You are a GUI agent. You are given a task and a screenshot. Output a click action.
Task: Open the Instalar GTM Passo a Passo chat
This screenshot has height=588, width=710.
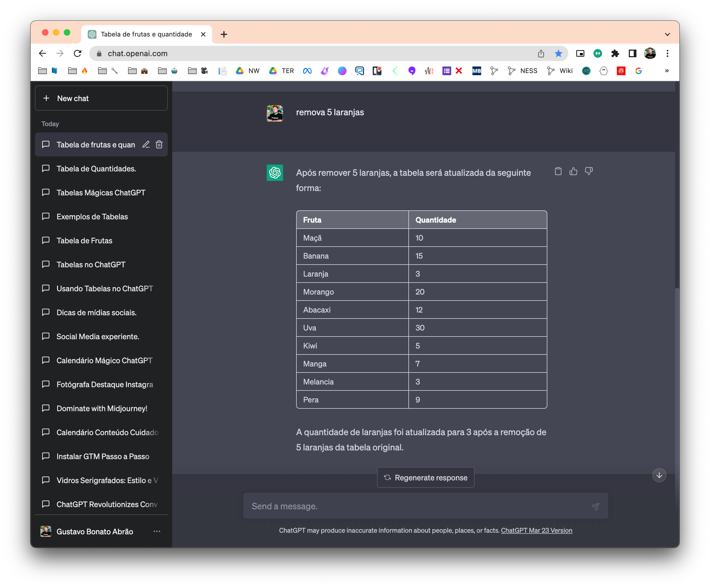click(101, 456)
